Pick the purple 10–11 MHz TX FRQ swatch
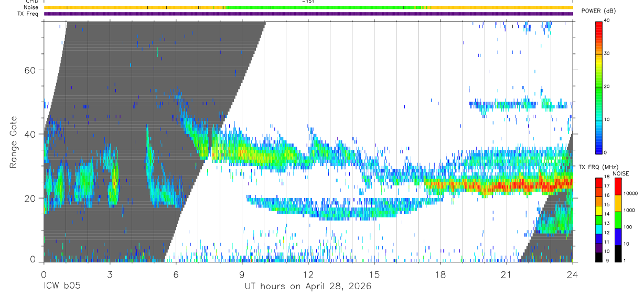Screen dimensions: 644x297 (598, 247)
